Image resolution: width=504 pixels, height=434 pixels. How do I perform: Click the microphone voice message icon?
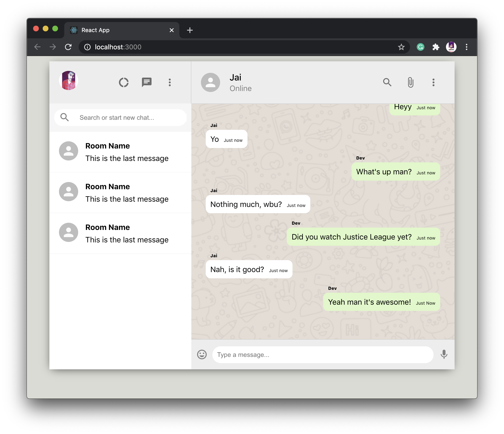click(444, 354)
